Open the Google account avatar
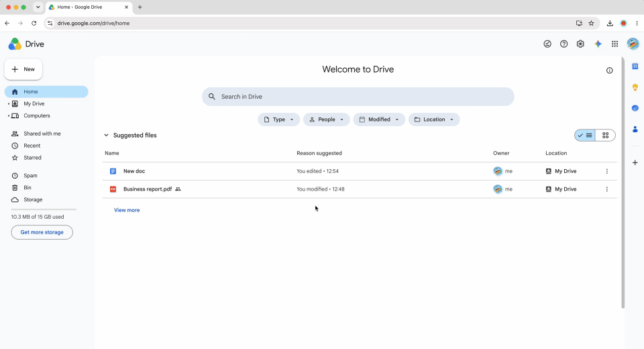 pos(633,44)
